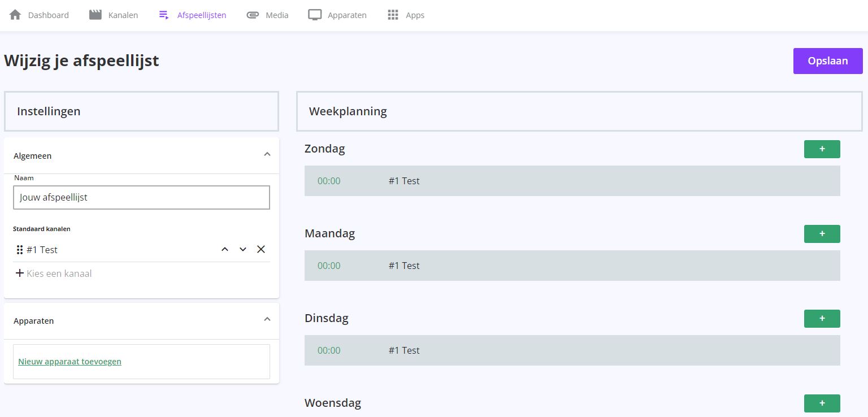Collapse the Algemeen section
This screenshot has height=417, width=868.
[267, 155]
